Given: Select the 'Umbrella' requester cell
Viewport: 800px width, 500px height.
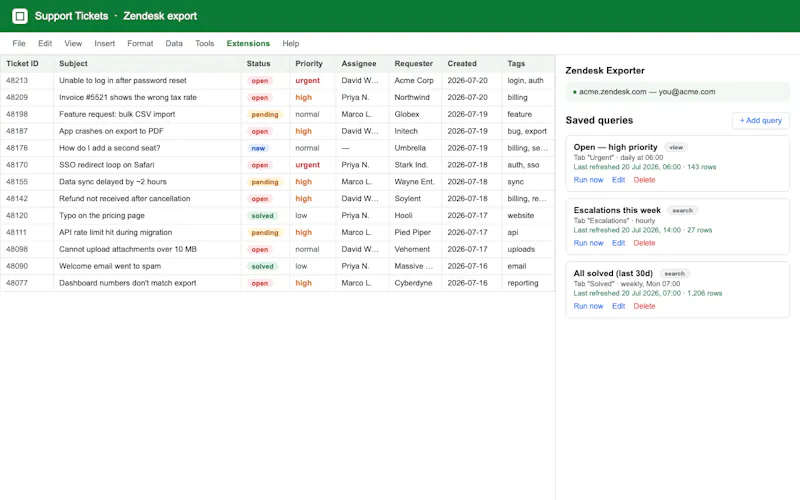Looking at the screenshot, I should (415, 148).
